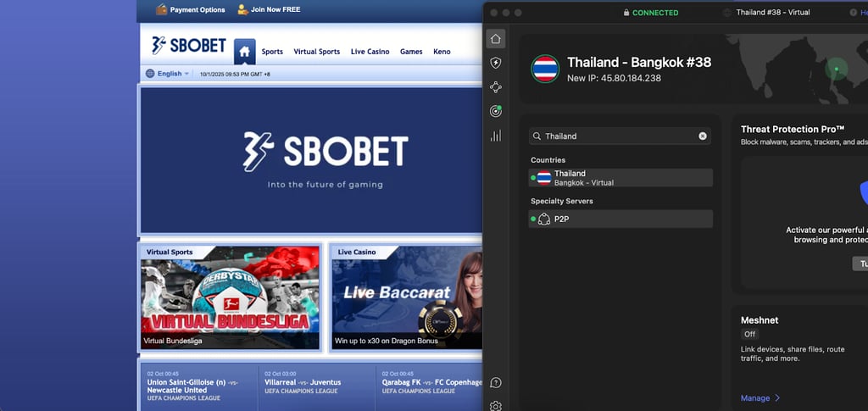Click the SBOBET logo in header

(x=189, y=46)
